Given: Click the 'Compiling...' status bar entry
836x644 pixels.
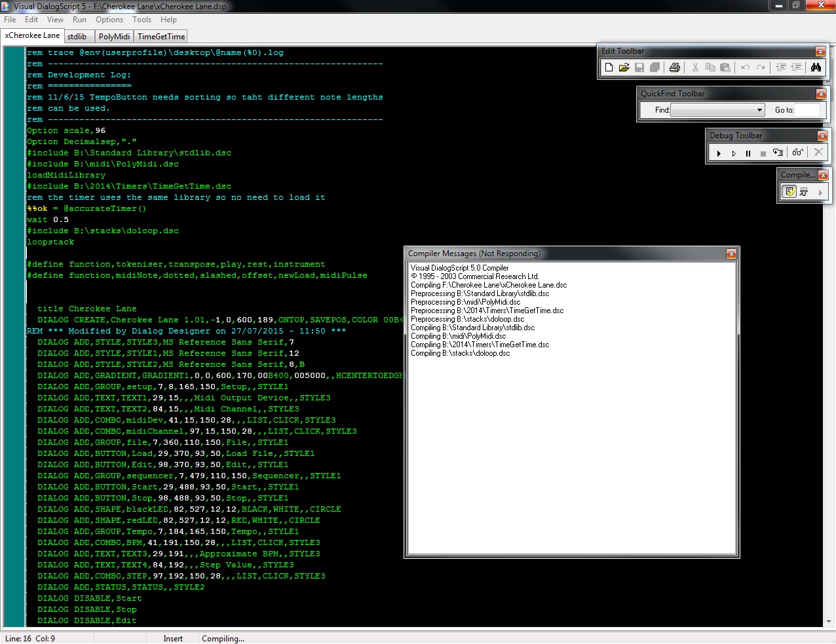Looking at the screenshot, I should tap(223, 639).
